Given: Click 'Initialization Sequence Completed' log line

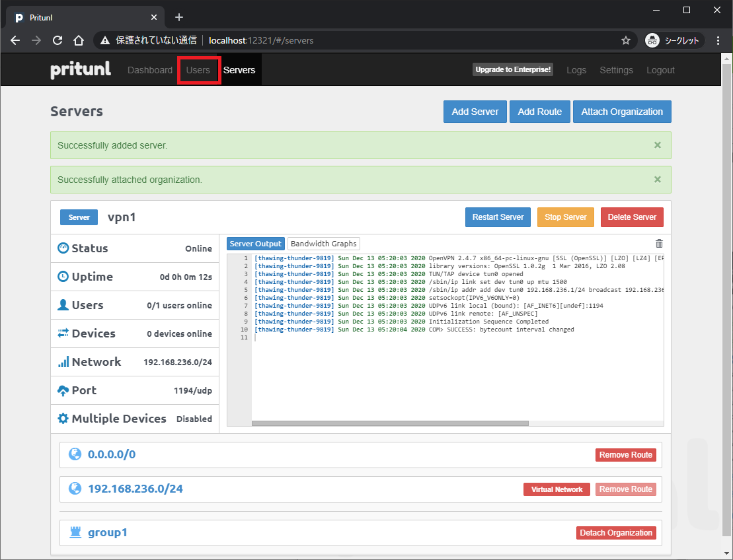Looking at the screenshot, I should coord(489,322).
